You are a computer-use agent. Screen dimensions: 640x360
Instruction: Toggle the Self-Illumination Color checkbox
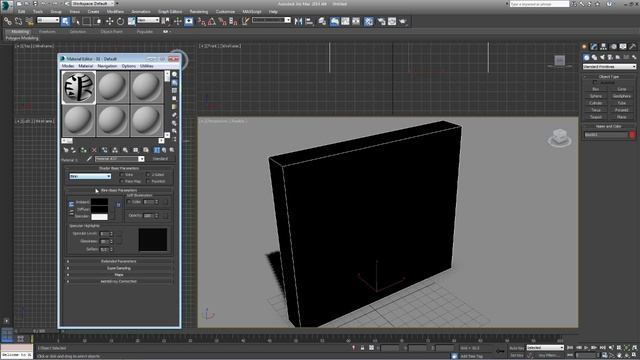point(129,202)
